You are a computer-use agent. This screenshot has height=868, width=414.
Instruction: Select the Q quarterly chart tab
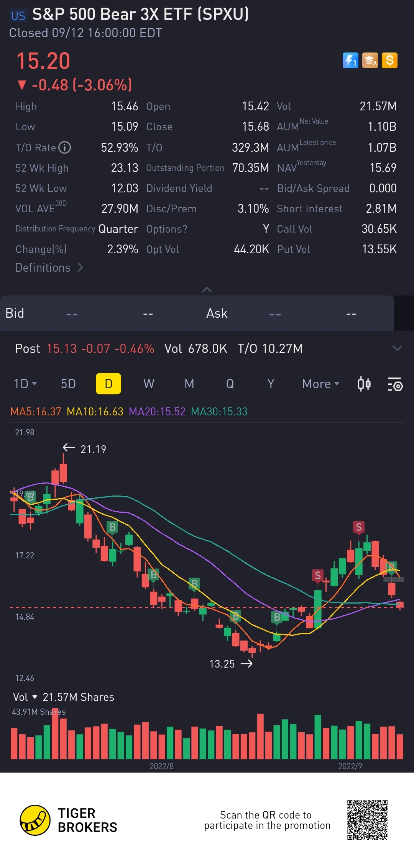tap(230, 384)
